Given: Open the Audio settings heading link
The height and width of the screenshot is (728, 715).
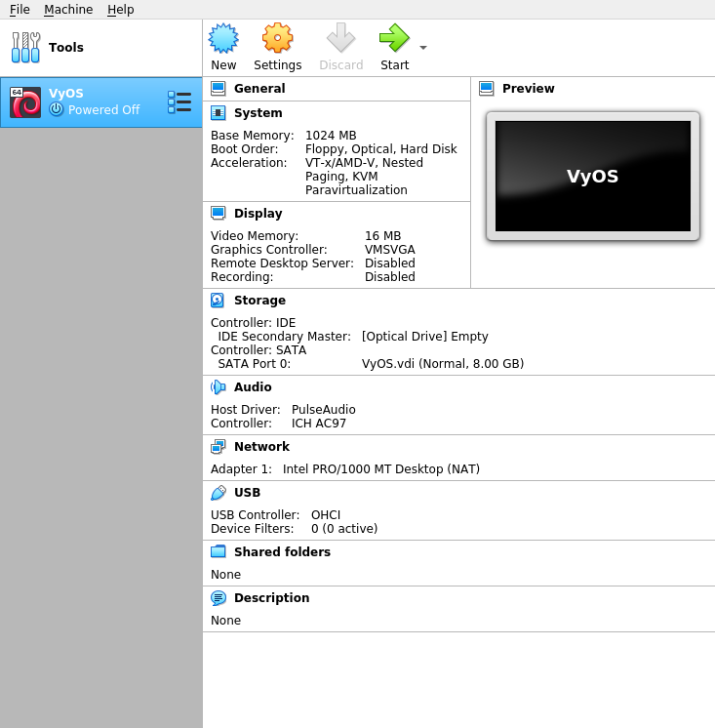Looking at the screenshot, I should pos(253,386).
